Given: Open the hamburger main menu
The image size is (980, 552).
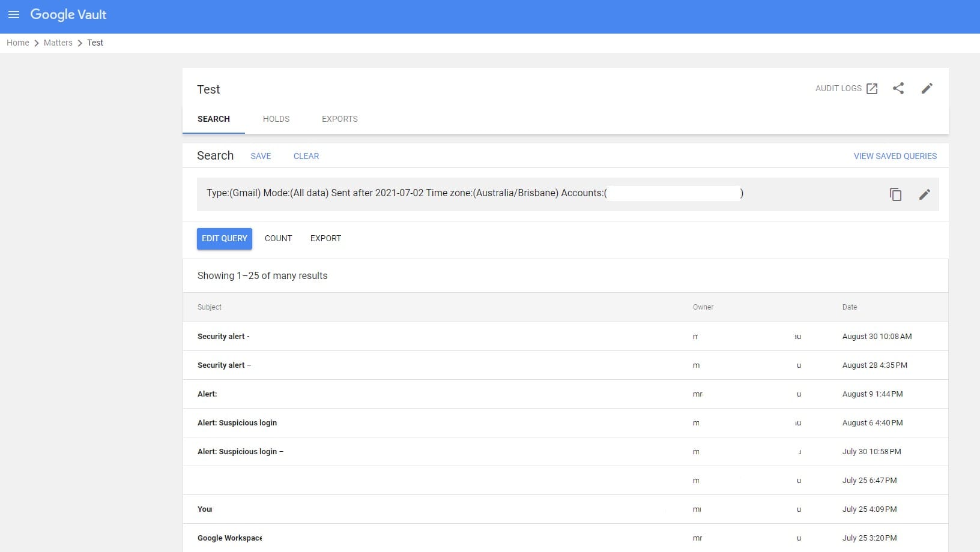Looking at the screenshot, I should pyautogui.click(x=14, y=14).
